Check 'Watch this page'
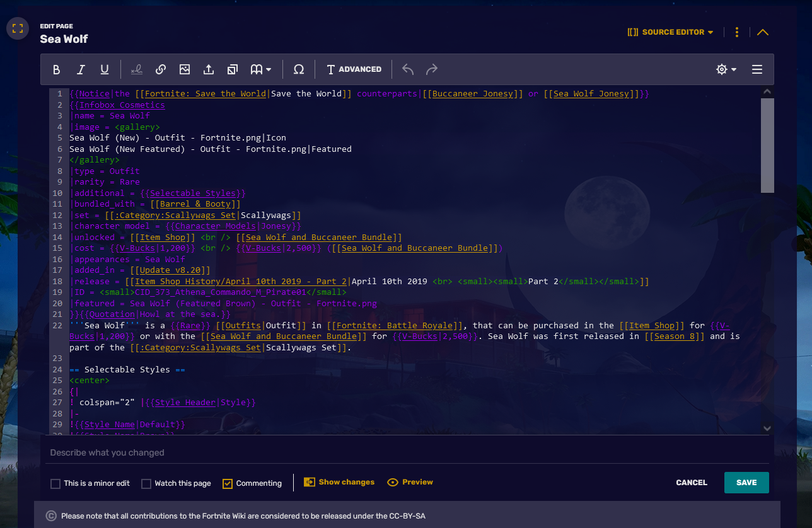 coord(146,484)
